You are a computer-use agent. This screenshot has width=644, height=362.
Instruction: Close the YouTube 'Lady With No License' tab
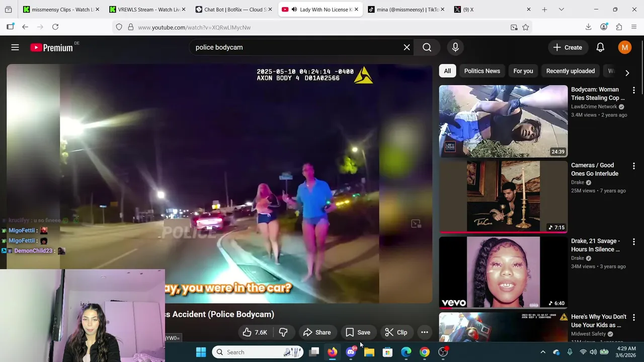pyautogui.click(x=356, y=10)
